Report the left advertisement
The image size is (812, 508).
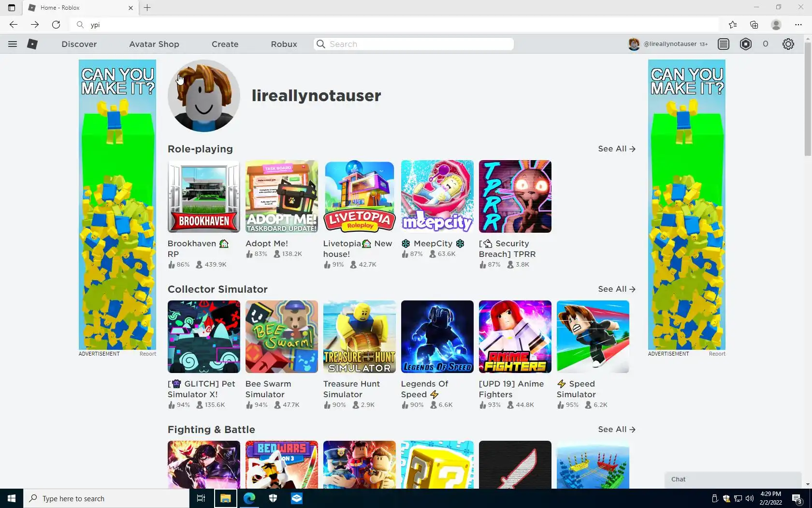point(148,354)
